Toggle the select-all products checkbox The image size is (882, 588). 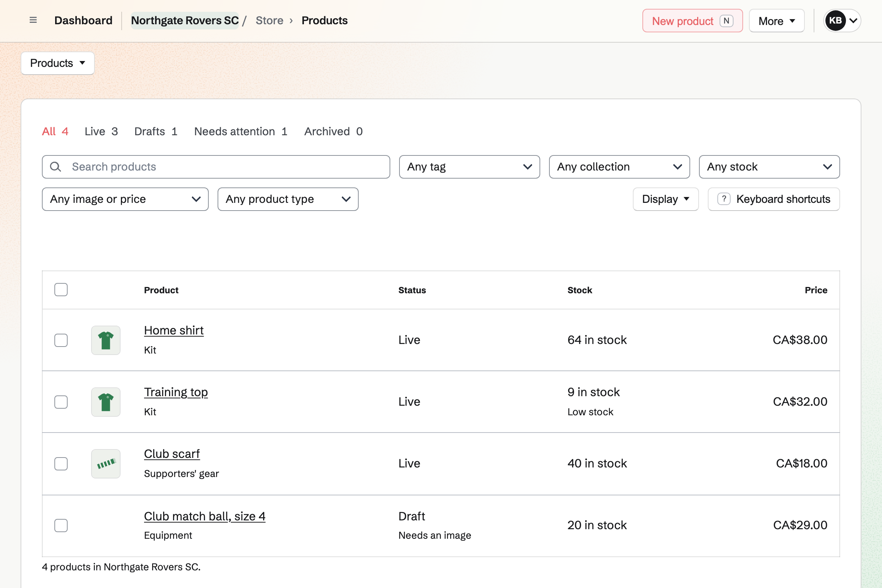61,290
